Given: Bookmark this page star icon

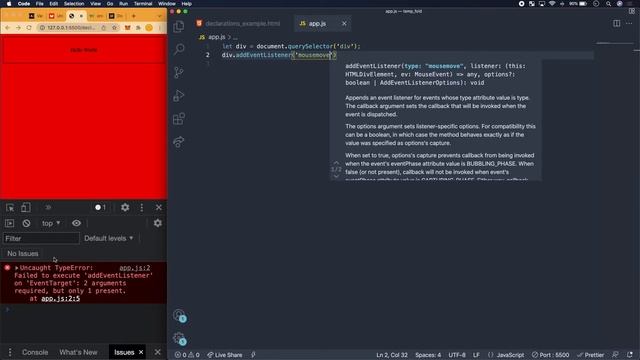Looking at the screenshot, I should coord(114,27).
